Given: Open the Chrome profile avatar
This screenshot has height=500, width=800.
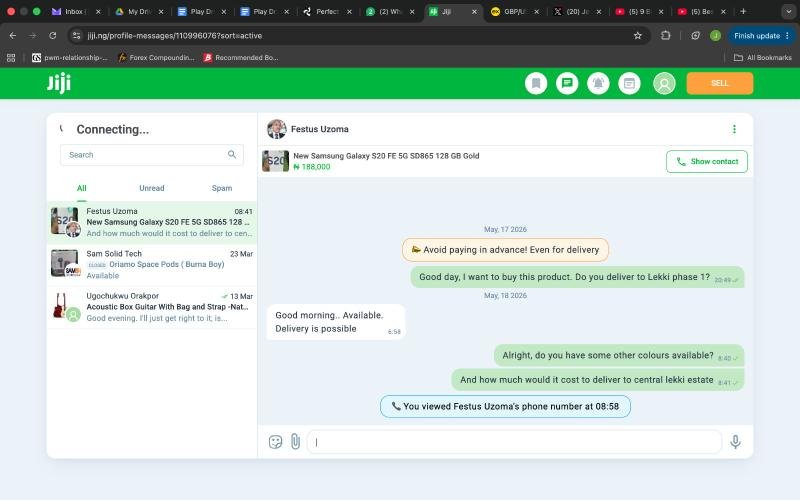Looking at the screenshot, I should 715,35.
